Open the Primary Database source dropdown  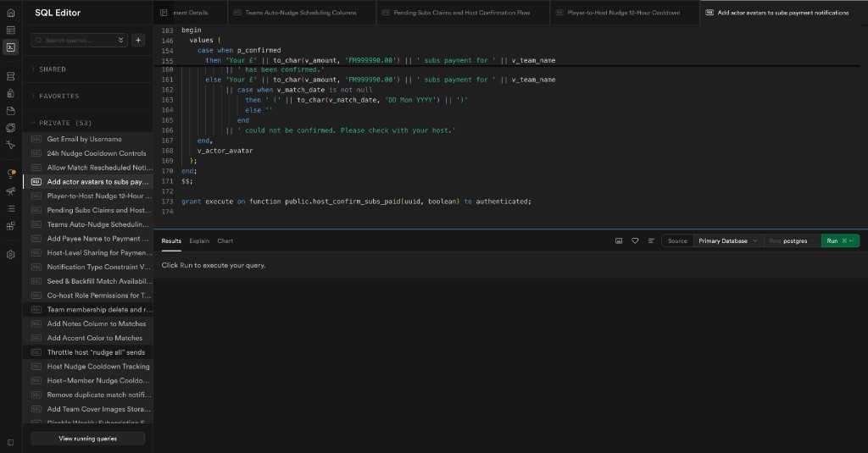click(x=727, y=240)
